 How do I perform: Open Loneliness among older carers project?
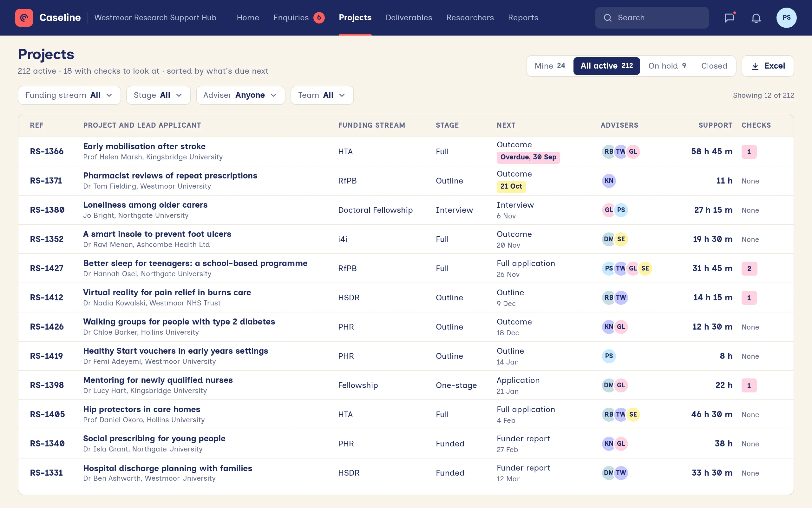145,205
